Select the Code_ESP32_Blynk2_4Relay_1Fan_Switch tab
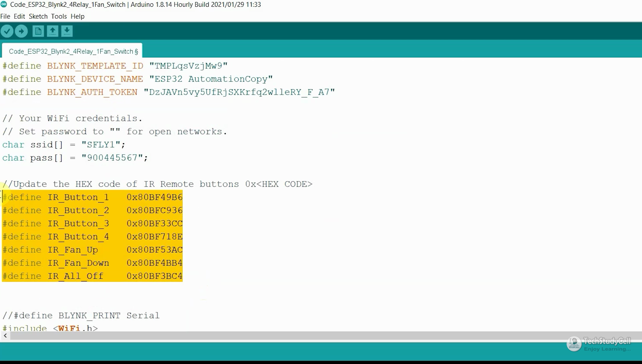Screen dimensions: 642x364 [72, 51]
